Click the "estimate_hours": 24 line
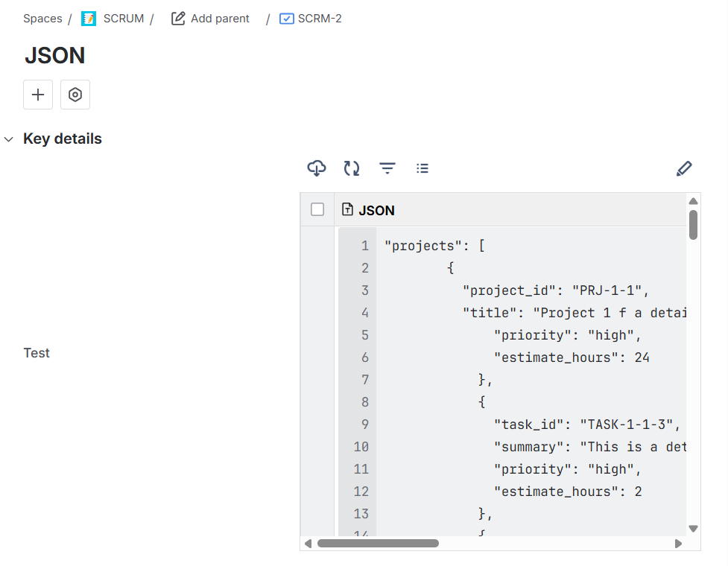This screenshot has width=728, height=566. click(x=572, y=357)
